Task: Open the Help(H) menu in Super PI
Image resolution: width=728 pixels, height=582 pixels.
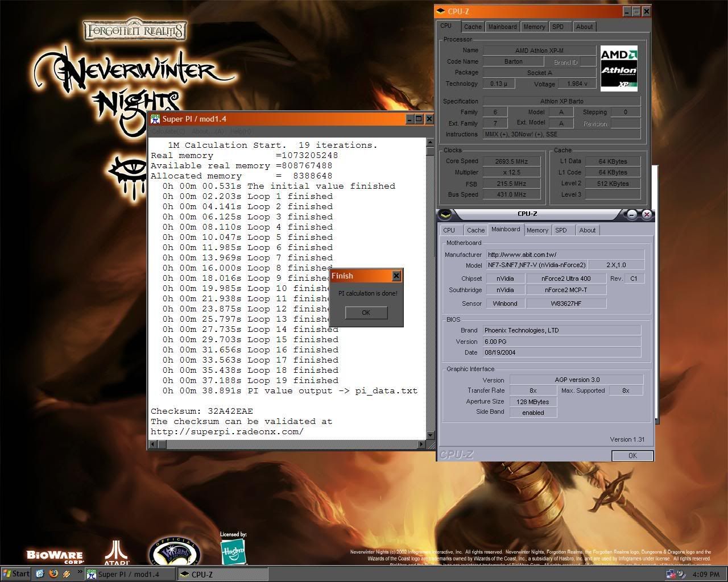Action: (241, 131)
